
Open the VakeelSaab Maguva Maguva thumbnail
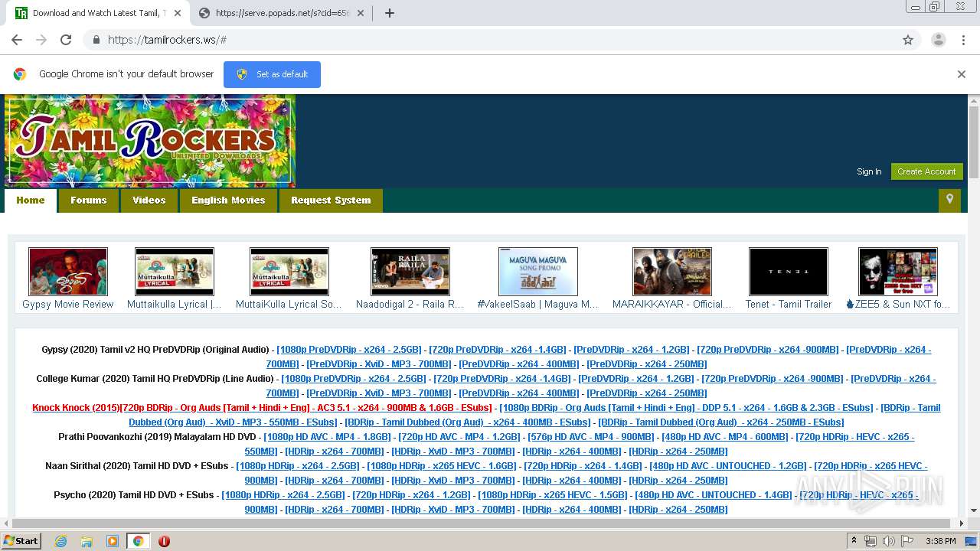538,272
